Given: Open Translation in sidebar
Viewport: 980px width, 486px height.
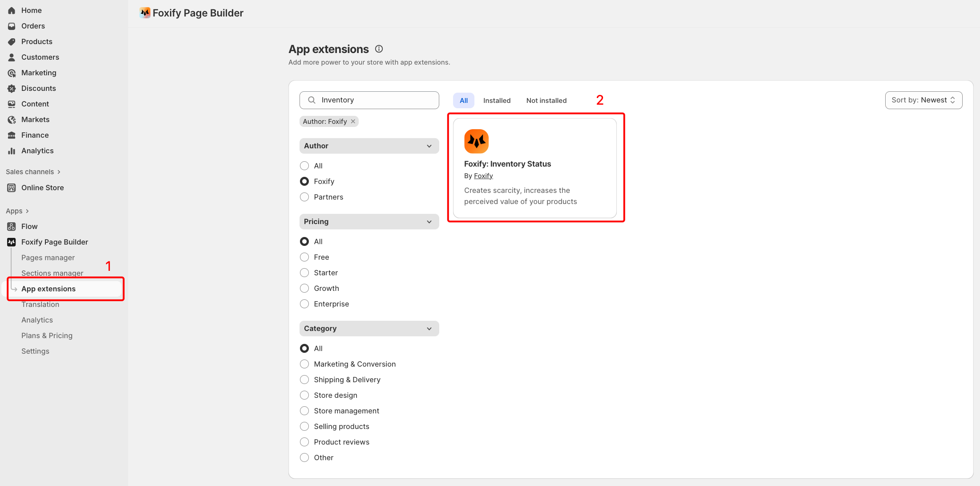Looking at the screenshot, I should point(40,304).
